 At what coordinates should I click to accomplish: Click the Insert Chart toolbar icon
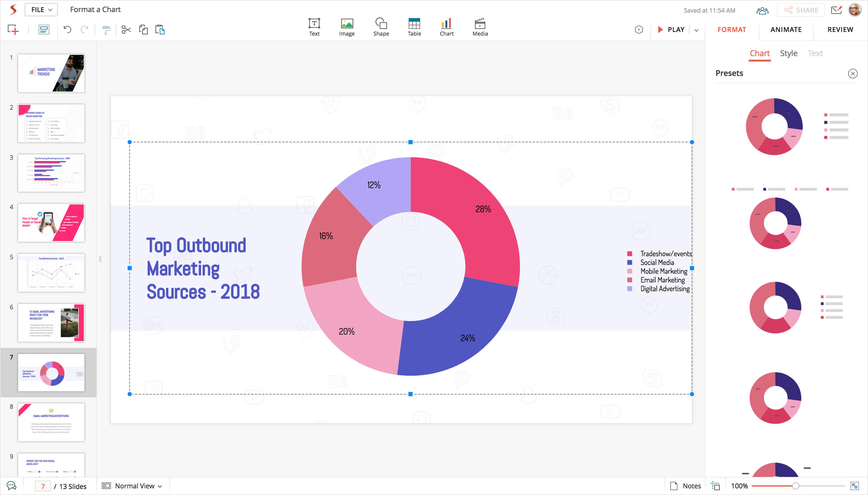(x=446, y=24)
